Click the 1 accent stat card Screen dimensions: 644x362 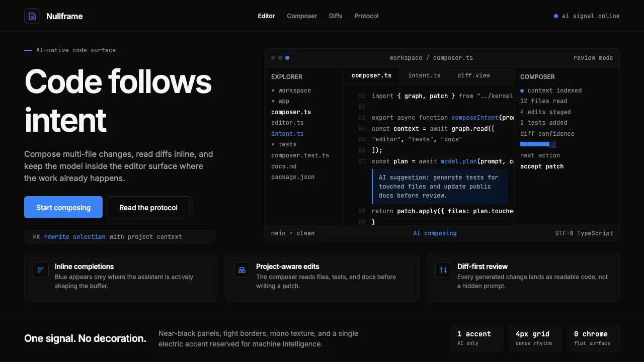477,338
